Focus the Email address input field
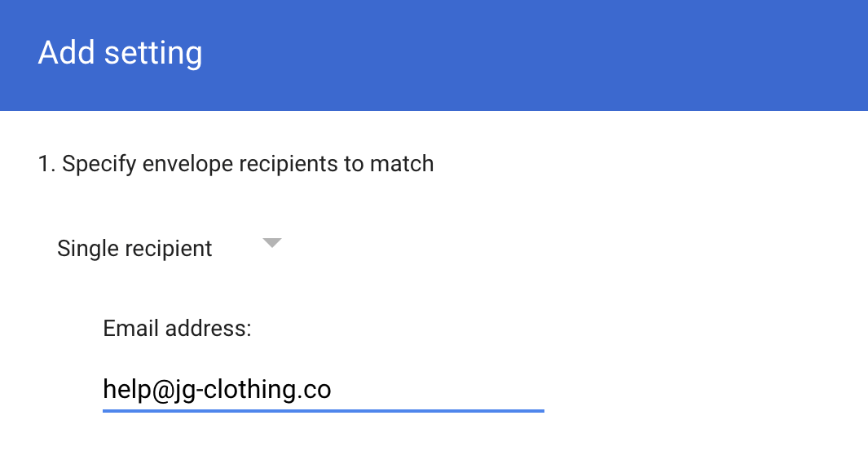 (x=323, y=389)
